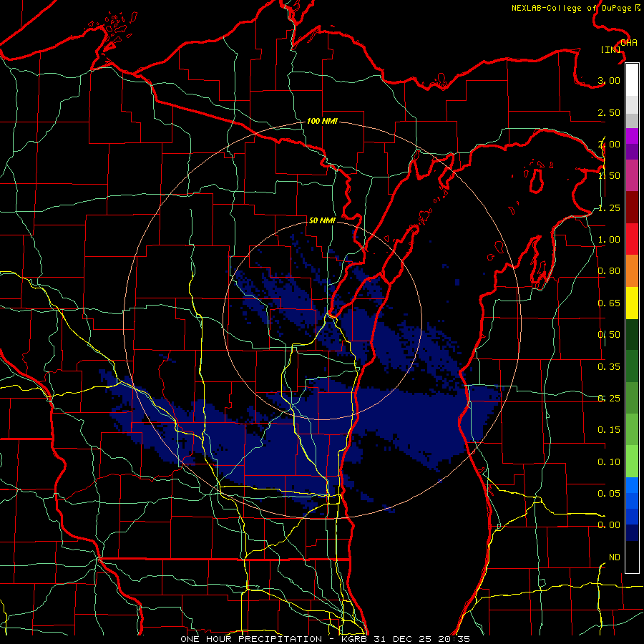Click the yellow legend swatch

coord(632,303)
